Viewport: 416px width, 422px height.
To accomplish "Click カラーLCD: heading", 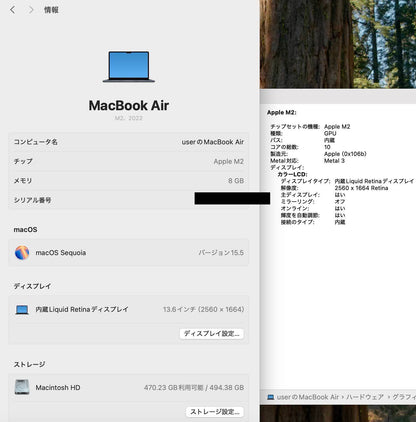I will 292,174.
